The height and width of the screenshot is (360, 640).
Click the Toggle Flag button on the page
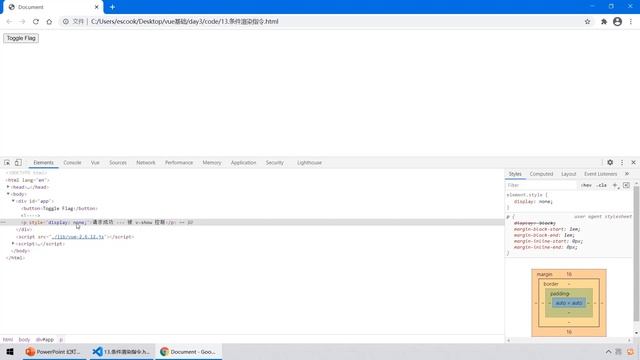[21, 38]
